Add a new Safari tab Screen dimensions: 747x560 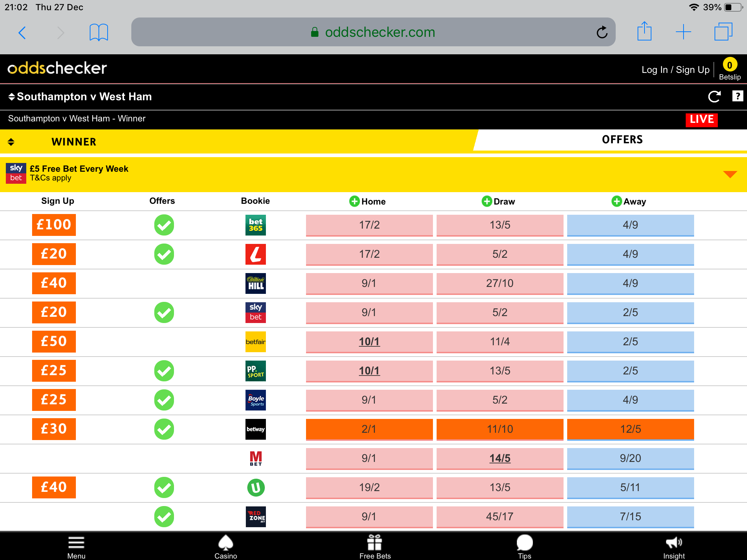coord(683,32)
